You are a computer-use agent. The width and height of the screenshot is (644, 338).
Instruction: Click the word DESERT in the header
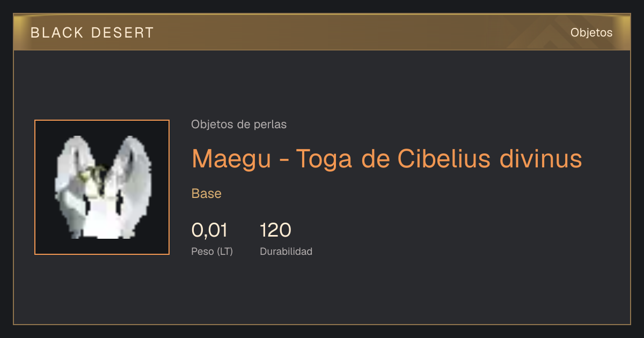pos(123,33)
